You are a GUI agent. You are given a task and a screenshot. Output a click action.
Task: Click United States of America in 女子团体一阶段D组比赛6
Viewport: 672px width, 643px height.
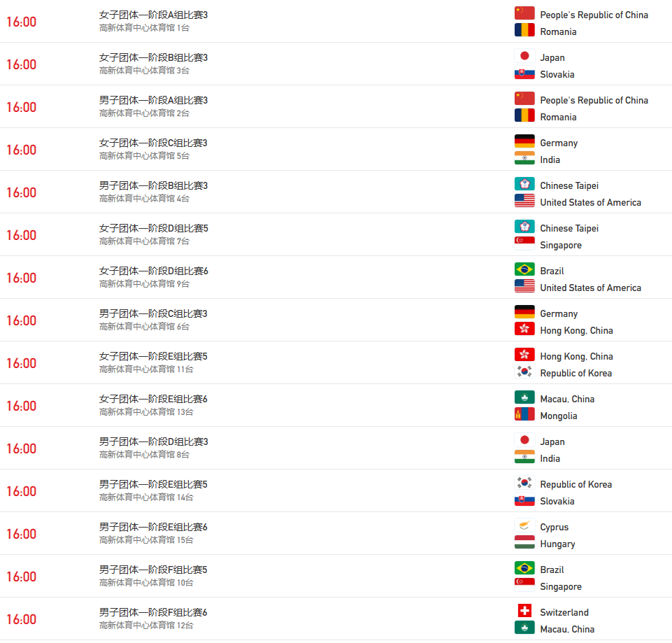click(x=590, y=288)
